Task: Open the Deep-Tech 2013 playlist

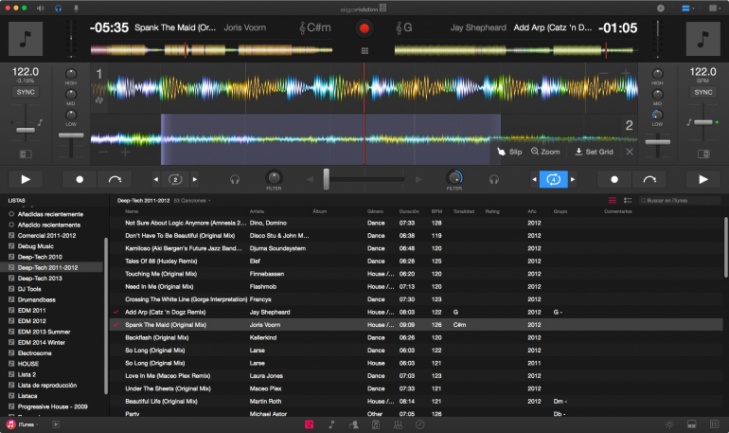Action: click(x=40, y=278)
